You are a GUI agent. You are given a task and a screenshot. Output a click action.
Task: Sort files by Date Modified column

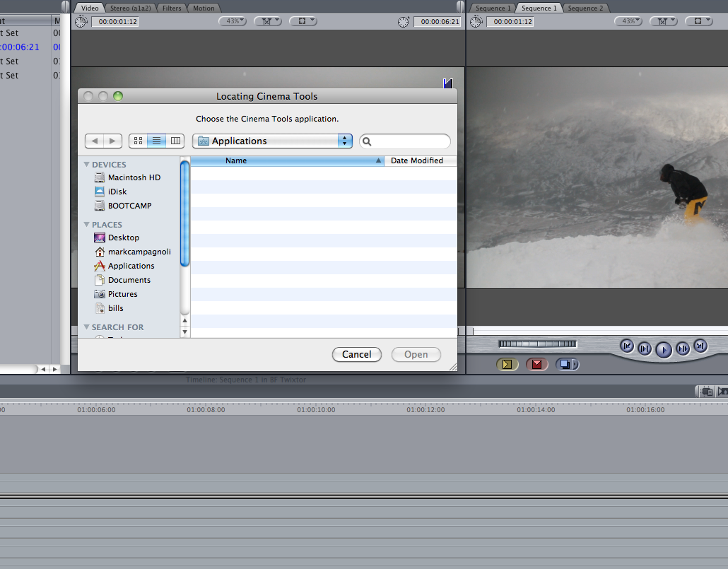click(420, 160)
